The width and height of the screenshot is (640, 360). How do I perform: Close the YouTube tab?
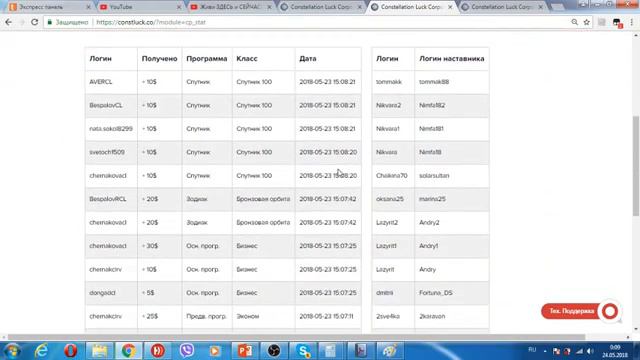[179, 7]
